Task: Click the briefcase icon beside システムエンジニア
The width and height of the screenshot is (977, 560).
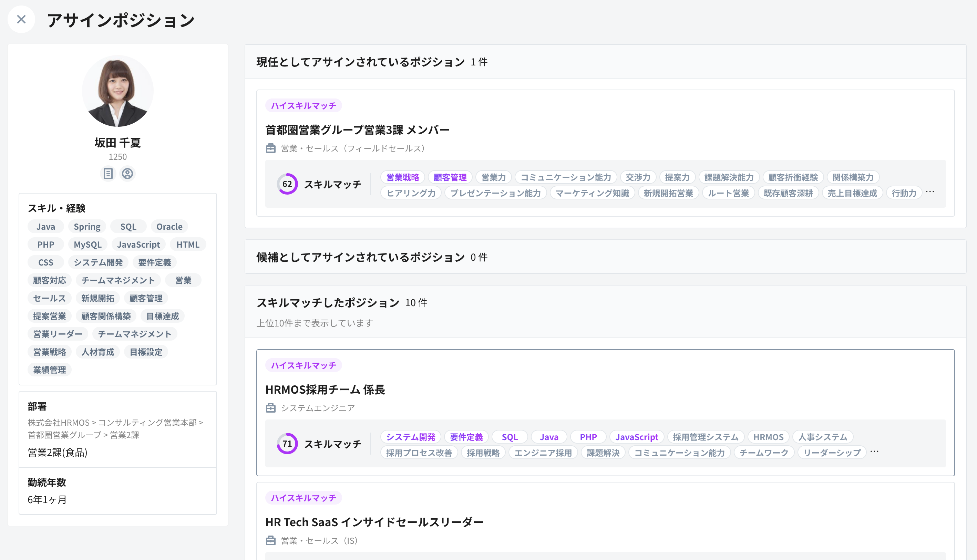Action: point(271,408)
